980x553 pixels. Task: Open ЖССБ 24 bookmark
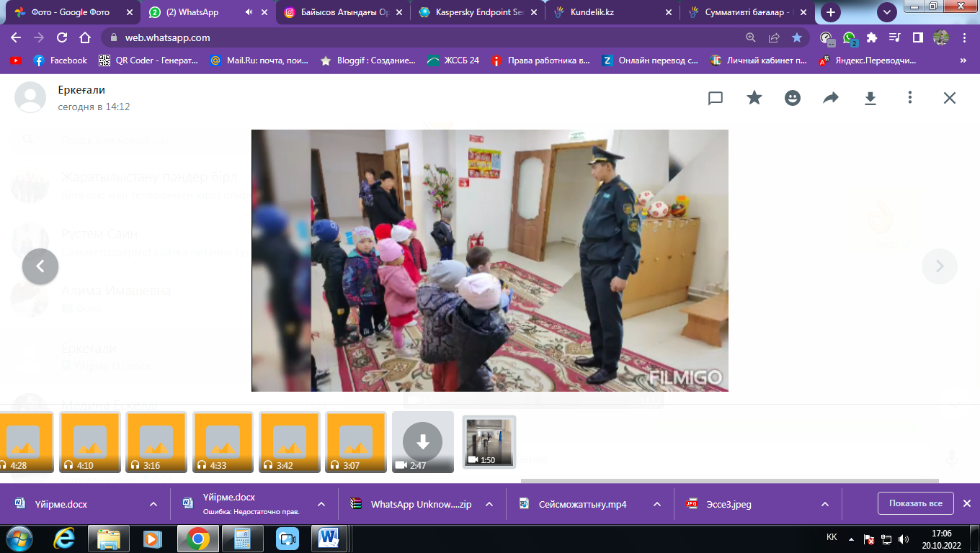click(x=453, y=60)
